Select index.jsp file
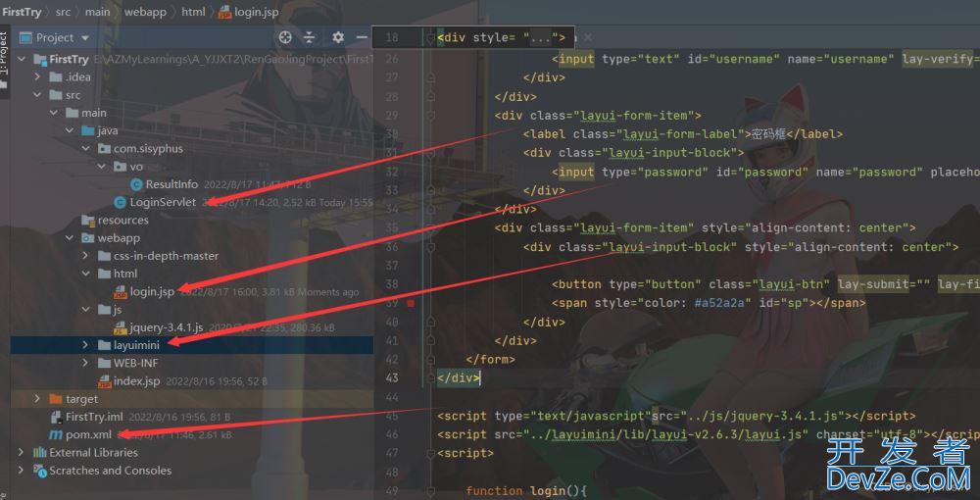 pos(136,381)
